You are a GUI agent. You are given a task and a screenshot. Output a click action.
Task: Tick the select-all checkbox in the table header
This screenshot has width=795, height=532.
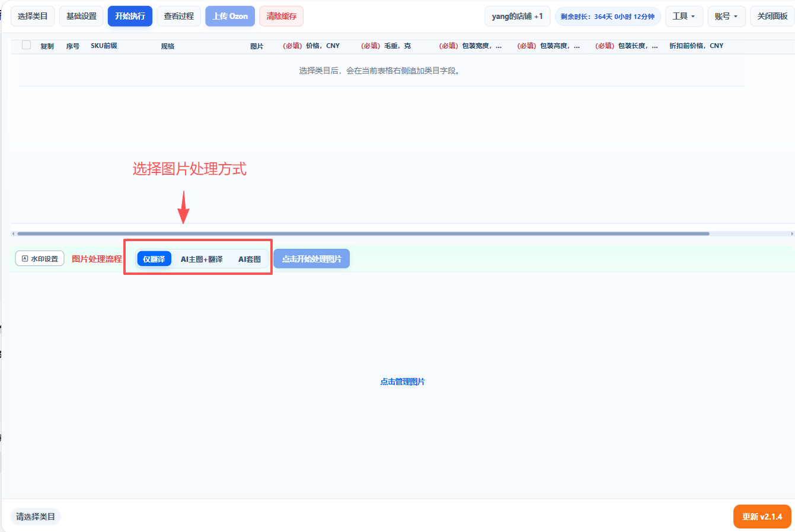[x=26, y=45]
